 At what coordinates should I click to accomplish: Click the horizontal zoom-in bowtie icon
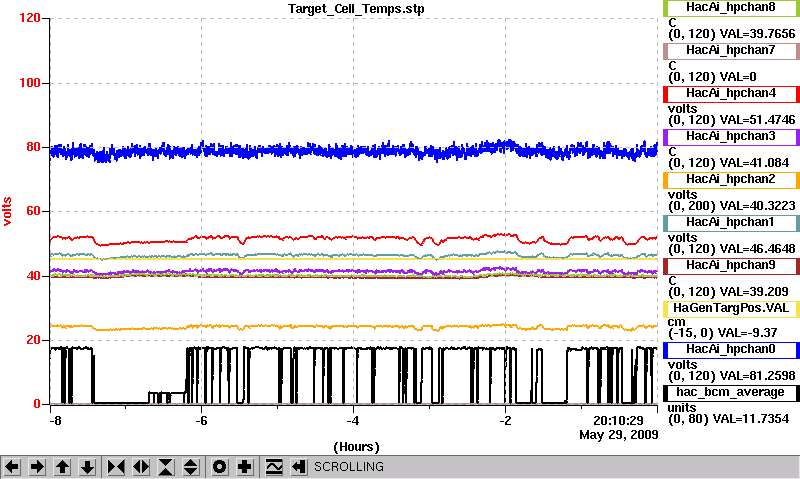(116, 467)
